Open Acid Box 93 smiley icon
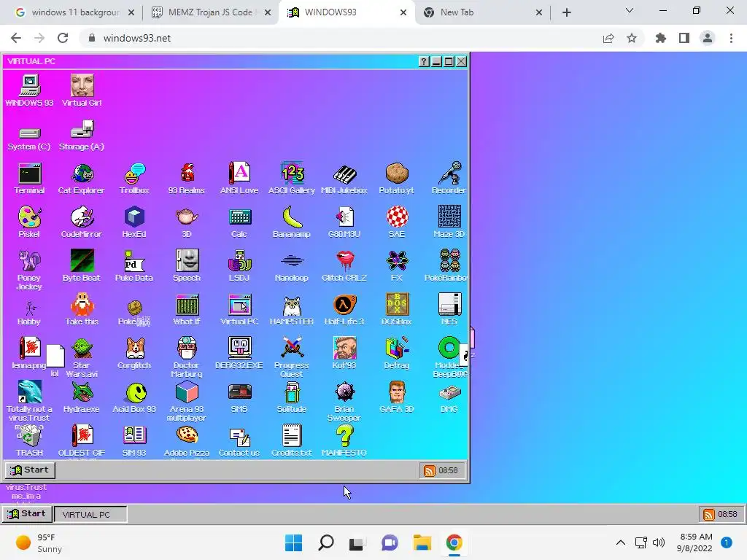 pyautogui.click(x=134, y=397)
